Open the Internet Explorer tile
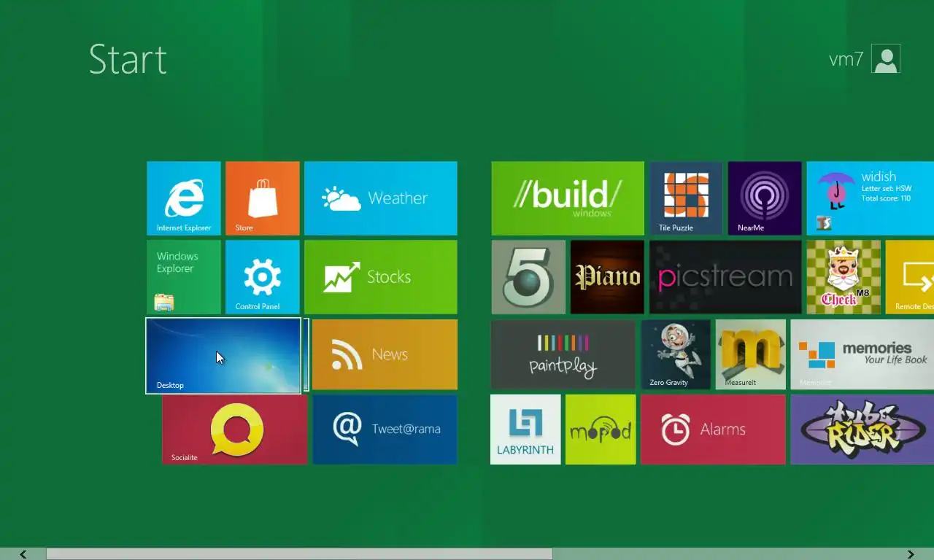934x560 pixels. point(184,198)
